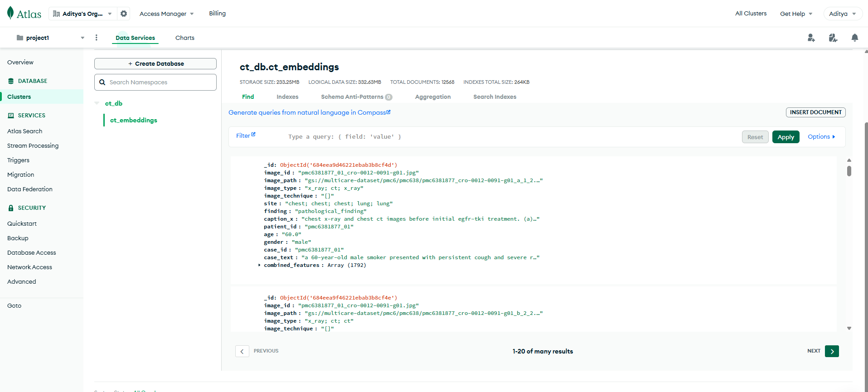Click the case_text field value
This screenshot has height=392, width=868.
tap(421, 257)
